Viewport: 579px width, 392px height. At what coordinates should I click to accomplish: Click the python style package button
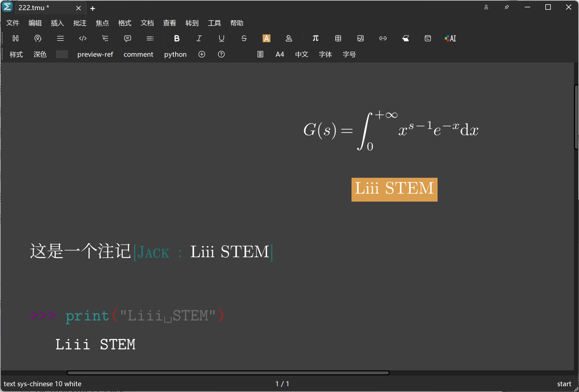[x=175, y=54]
